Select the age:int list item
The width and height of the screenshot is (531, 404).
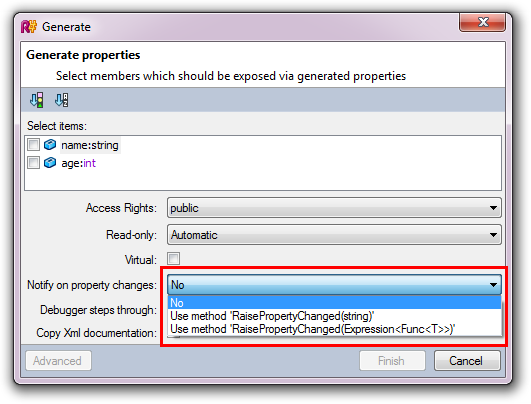pos(79,163)
